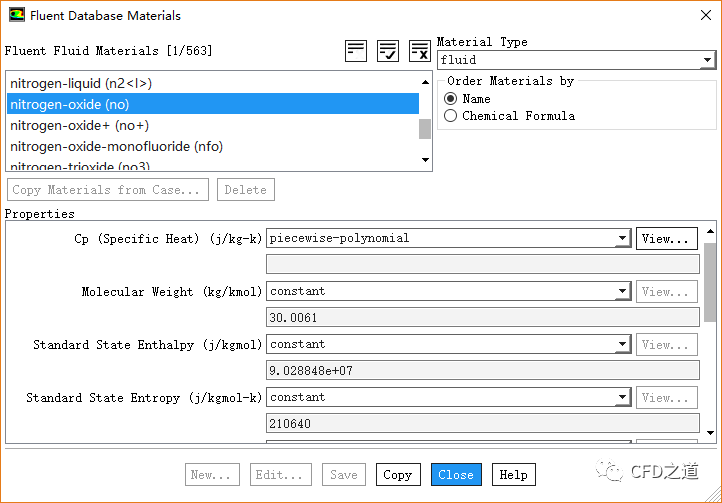Expand Standard State Enthalpy method dropdown
The height and width of the screenshot is (503, 722).
622,345
